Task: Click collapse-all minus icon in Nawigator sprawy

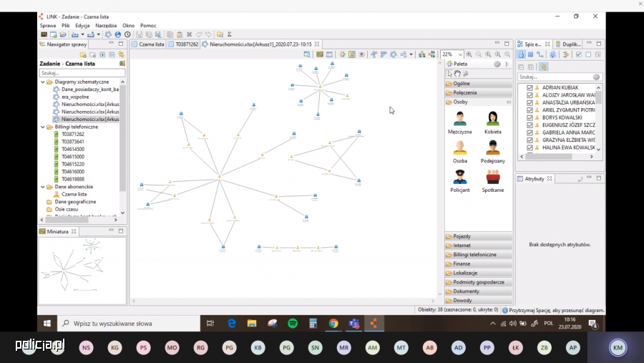Action: [112, 54]
